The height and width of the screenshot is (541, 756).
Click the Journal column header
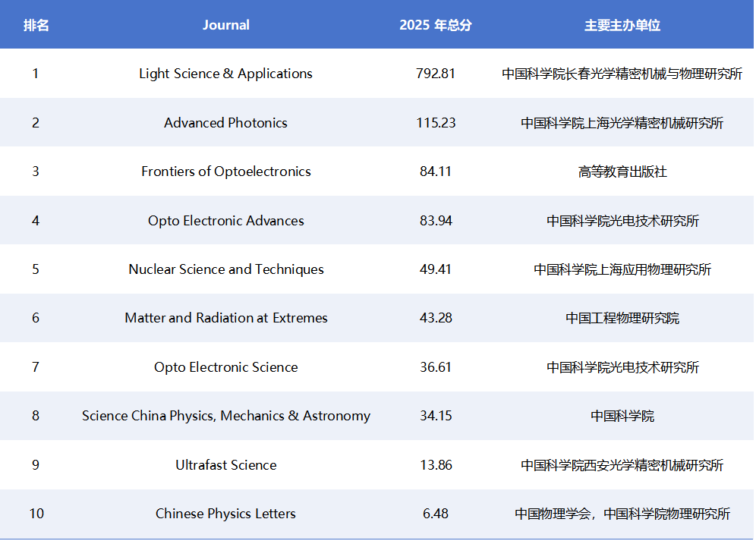[225, 25]
